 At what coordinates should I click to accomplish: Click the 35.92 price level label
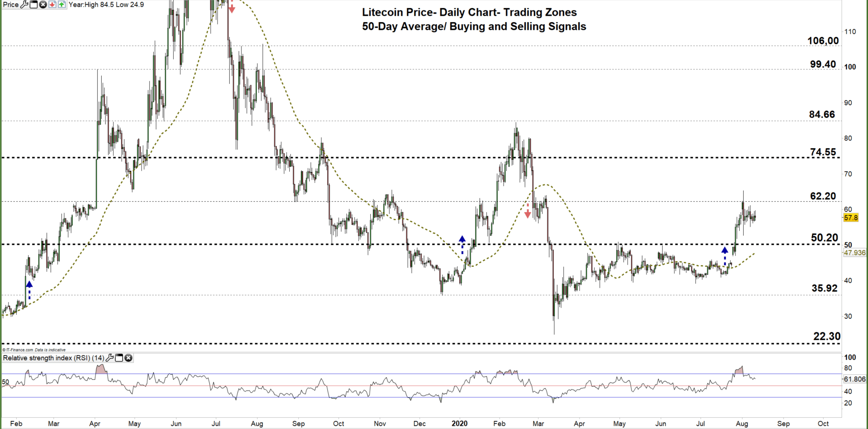tap(824, 288)
